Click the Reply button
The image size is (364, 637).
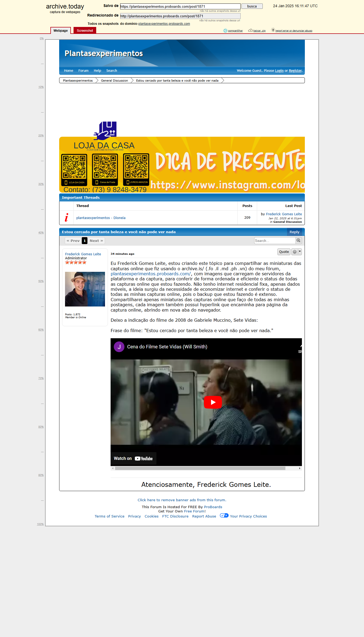[294, 232]
